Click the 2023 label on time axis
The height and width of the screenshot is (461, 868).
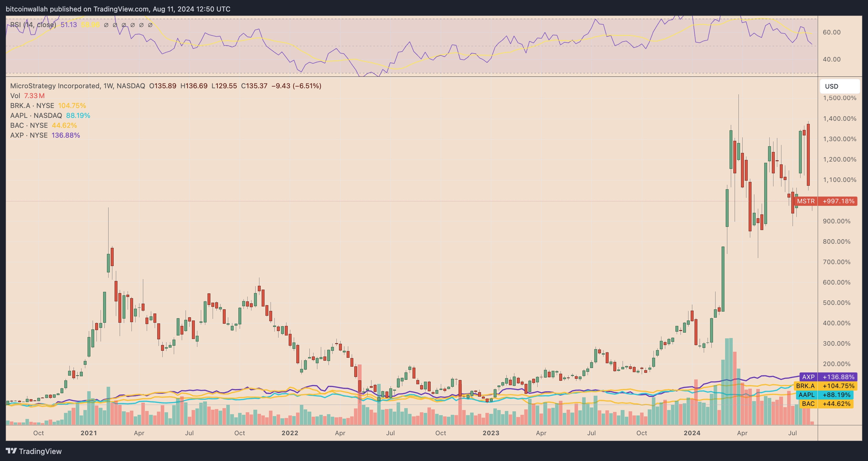click(491, 433)
